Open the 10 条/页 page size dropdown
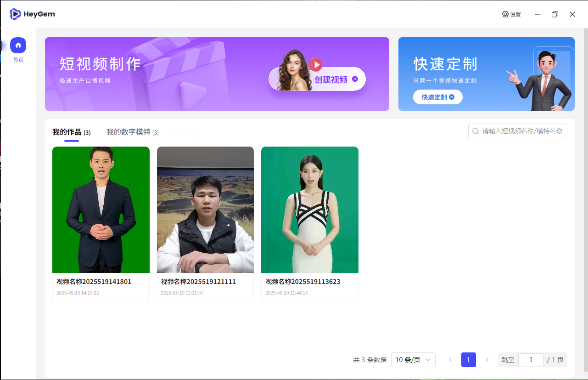588x380 pixels. [x=413, y=360]
